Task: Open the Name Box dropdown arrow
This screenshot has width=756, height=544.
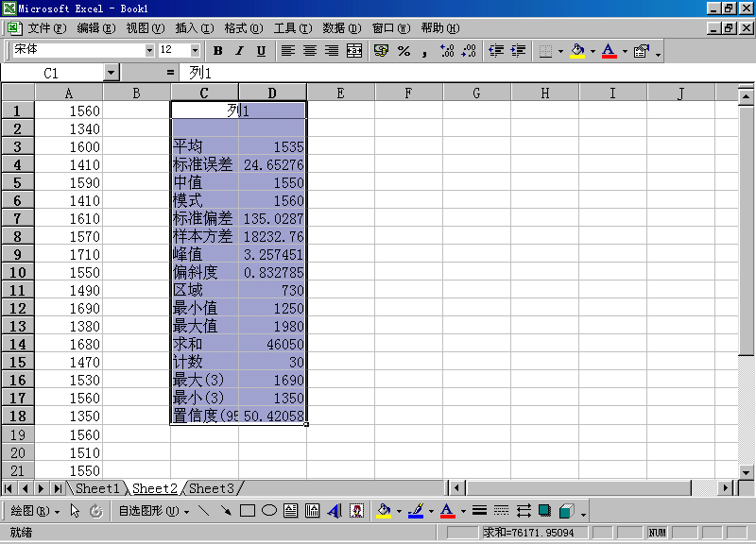Action: pos(112,72)
